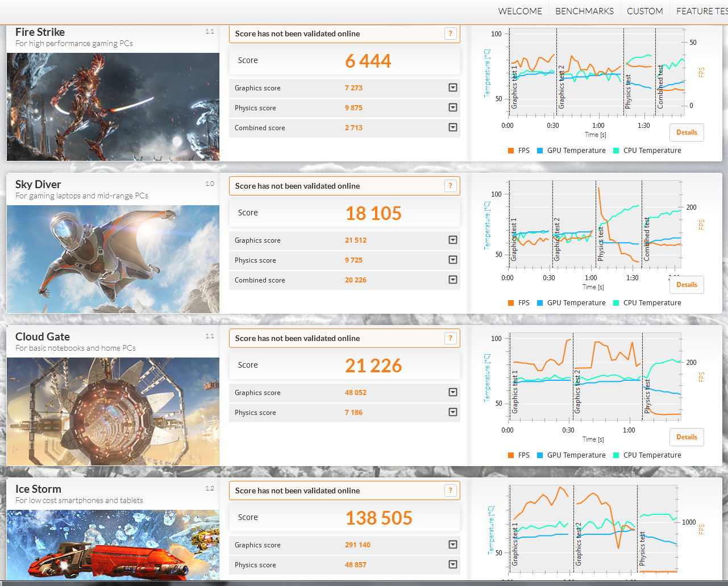Open the Cloud Gate validation help icon
The height and width of the screenshot is (586, 728).
(451, 338)
